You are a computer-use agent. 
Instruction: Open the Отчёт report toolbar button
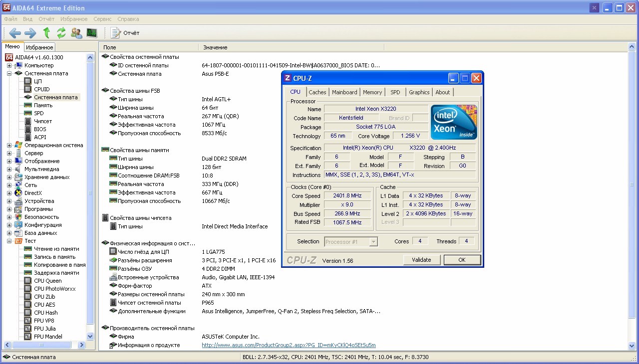125,33
